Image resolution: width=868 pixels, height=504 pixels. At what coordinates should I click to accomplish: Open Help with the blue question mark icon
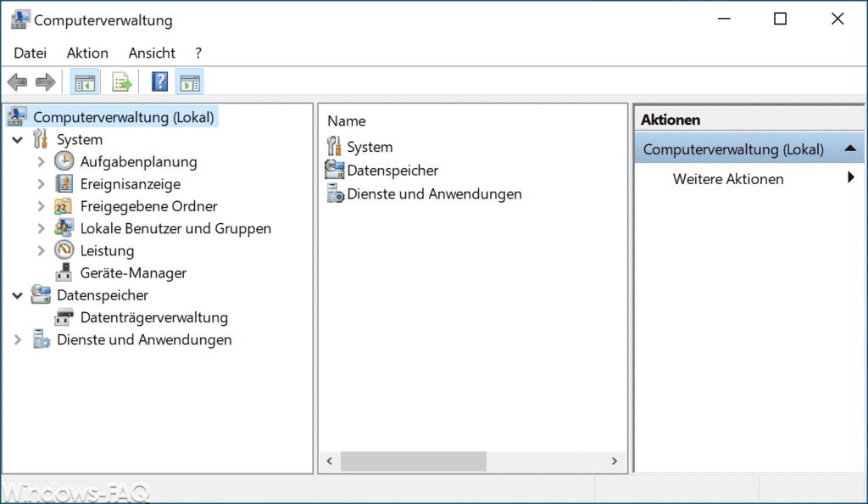pos(159,82)
